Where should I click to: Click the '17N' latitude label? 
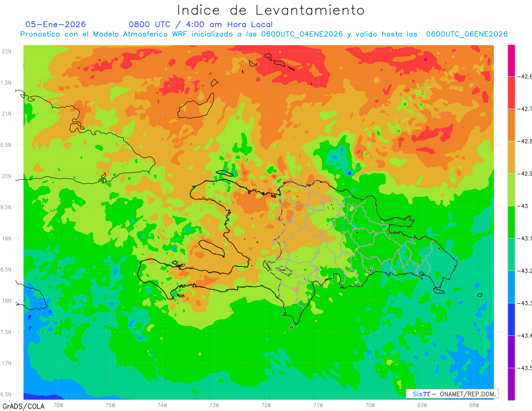click(7, 363)
